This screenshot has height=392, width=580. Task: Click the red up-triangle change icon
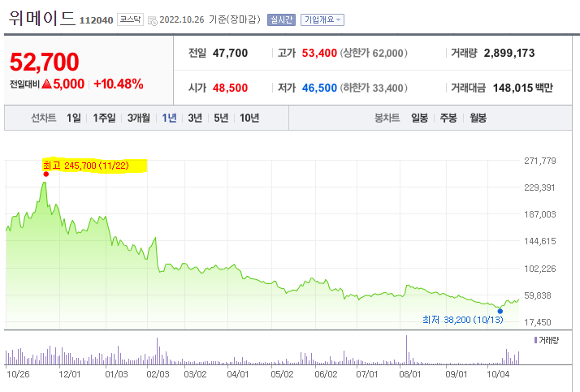pyautogui.click(x=46, y=84)
